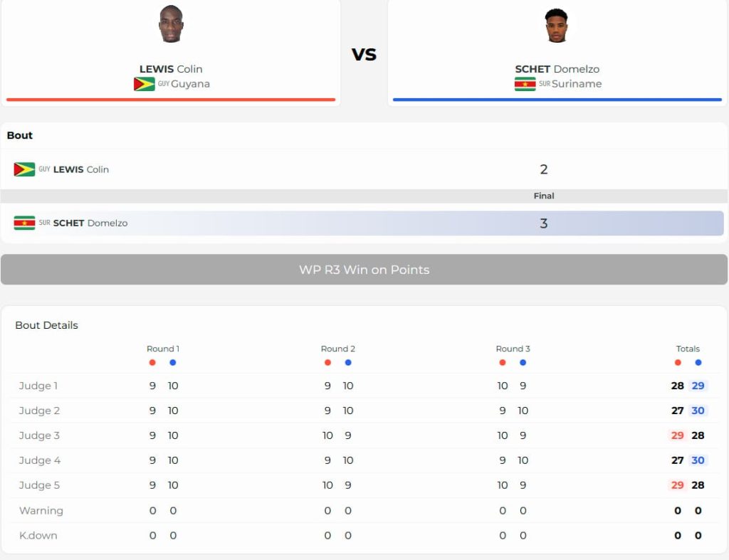This screenshot has height=560, width=729.
Task: Open SCHET Domelzo name in header card
Action: [x=557, y=69]
